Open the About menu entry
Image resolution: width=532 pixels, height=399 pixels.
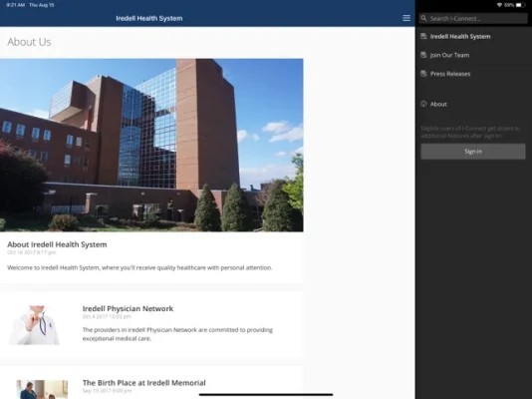(x=473, y=105)
